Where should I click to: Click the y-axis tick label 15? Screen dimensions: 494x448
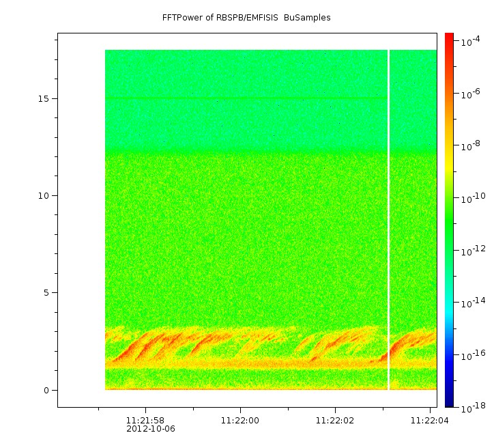[43, 98]
